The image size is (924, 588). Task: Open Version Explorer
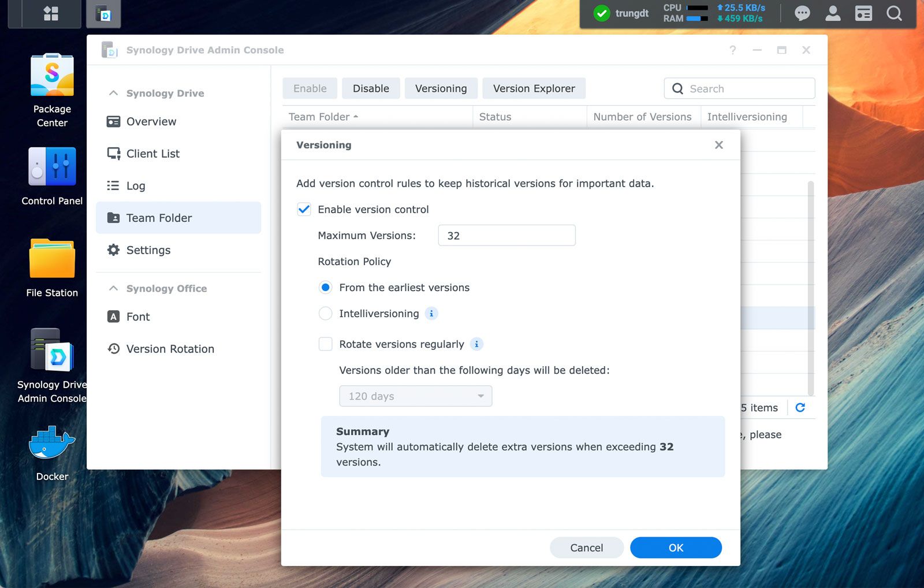tap(534, 88)
